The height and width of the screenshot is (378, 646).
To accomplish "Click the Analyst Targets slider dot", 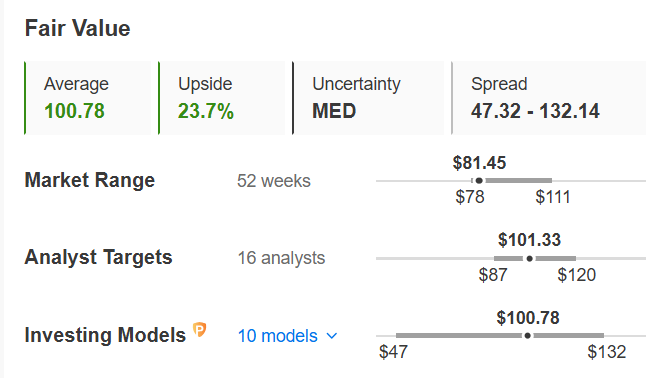I will point(529,258).
